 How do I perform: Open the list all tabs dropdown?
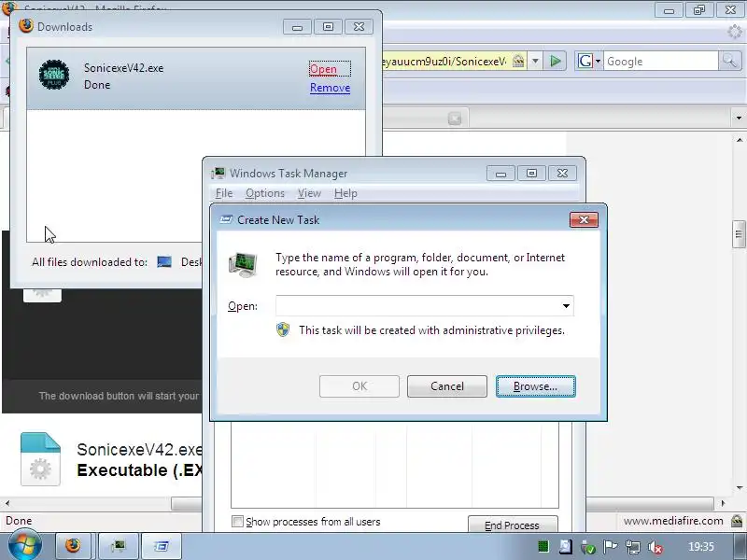pos(739,118)
